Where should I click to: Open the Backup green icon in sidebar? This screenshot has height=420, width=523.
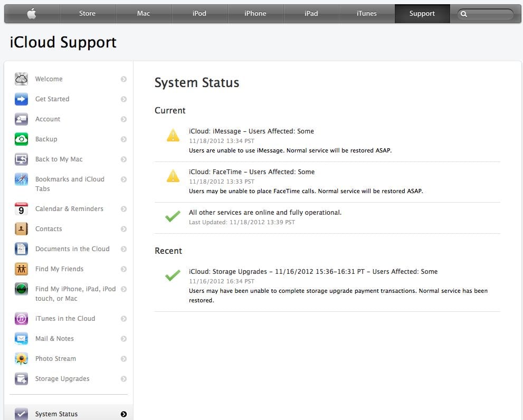[x=22, y=139]
